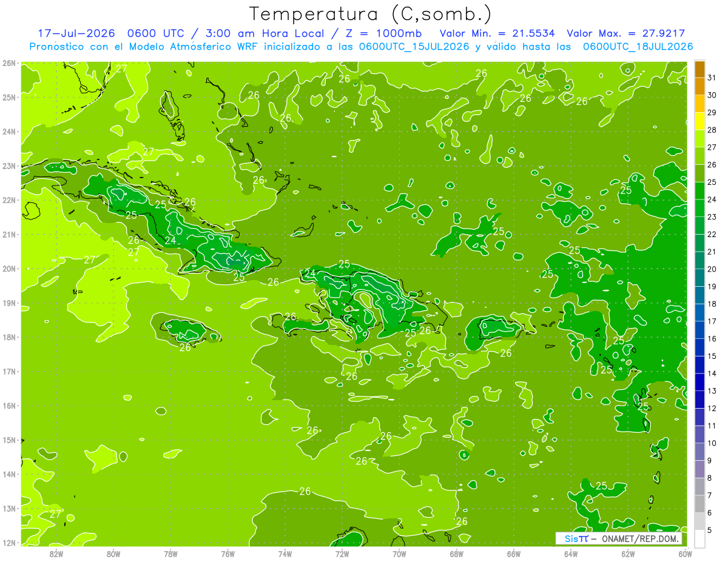The height and width of the screenshot is (562, 728).
Task: Click the 82W longitude axis label
Action: 56,554
